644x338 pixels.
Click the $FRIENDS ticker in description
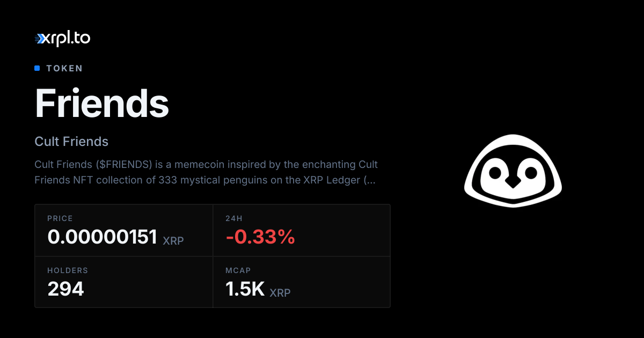click(x=121, y=164)
